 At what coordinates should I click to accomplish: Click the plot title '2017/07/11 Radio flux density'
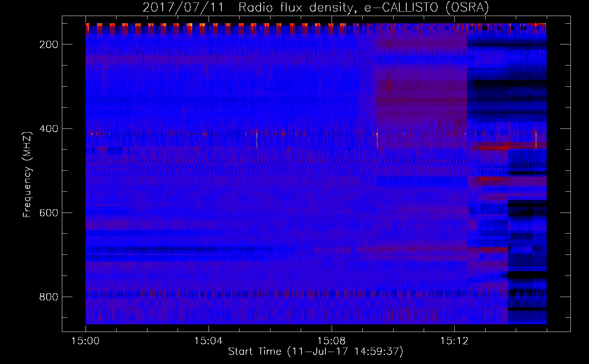click(251, 8)
